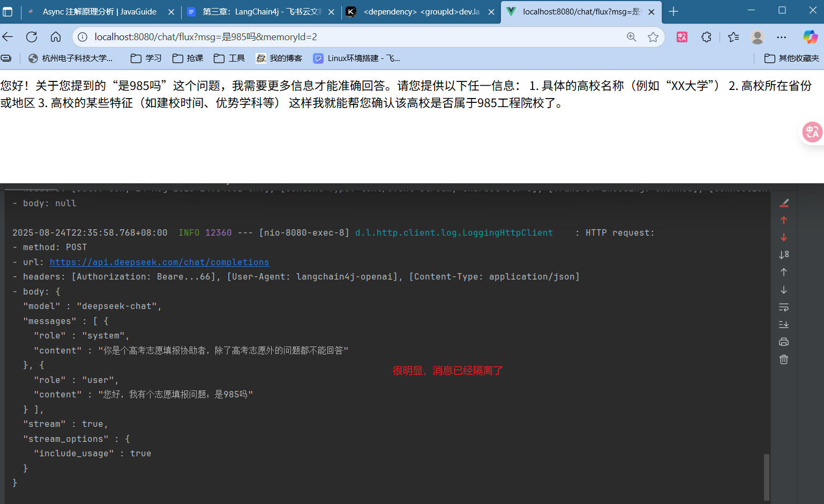This screenshot has width=824, height=504.
Task: Open the 杭州电子科技大学 bookmark
Action: tap(71, 58)
